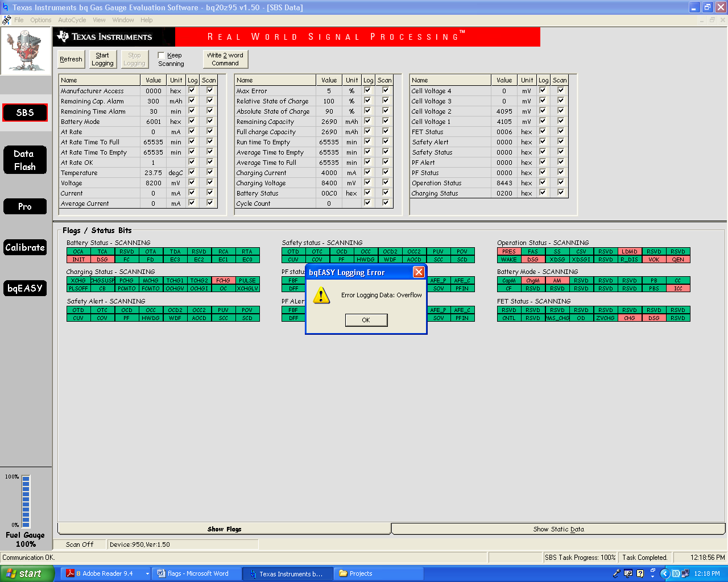Open the Calibrate sidebar section
The width and height of the screenshot is (728, 582).
click(25, 247)
